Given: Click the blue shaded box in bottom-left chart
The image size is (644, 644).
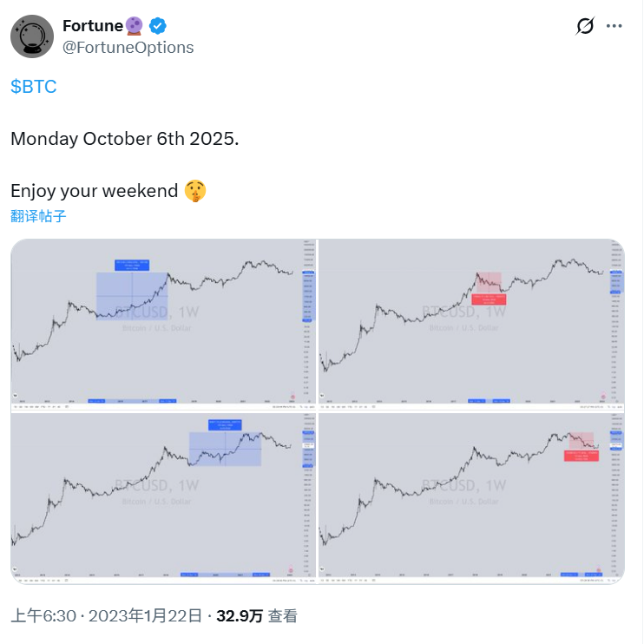Looking at the screenshot, I should (x=225, y=450).
